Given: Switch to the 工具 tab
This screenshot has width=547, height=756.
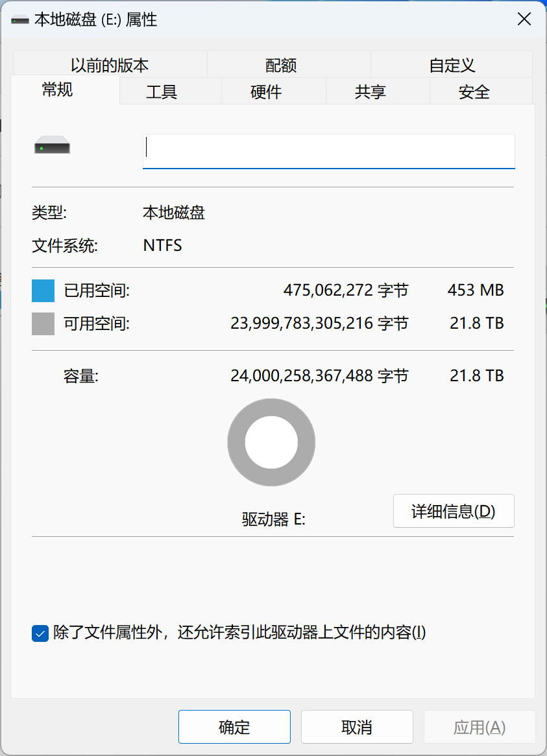Looking at the screenshot, I should [162, 91].
